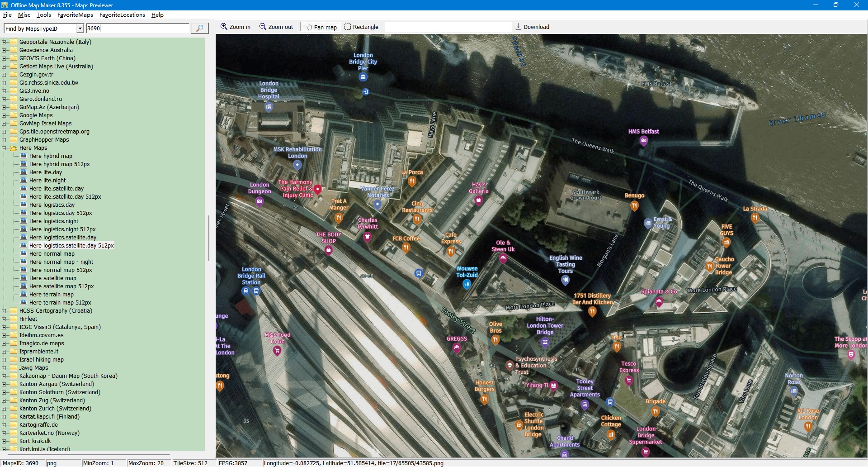Choose the Rectangle selection tool
Viewport: 868px width, 467px height.
pyautogui.click(x=361, y=27)
